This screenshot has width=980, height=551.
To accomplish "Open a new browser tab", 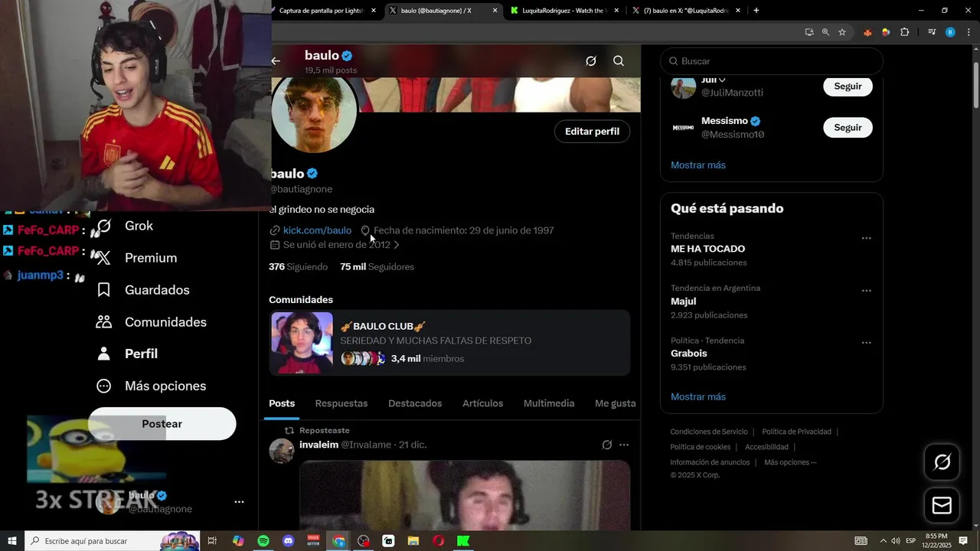I will click(756, 11).
